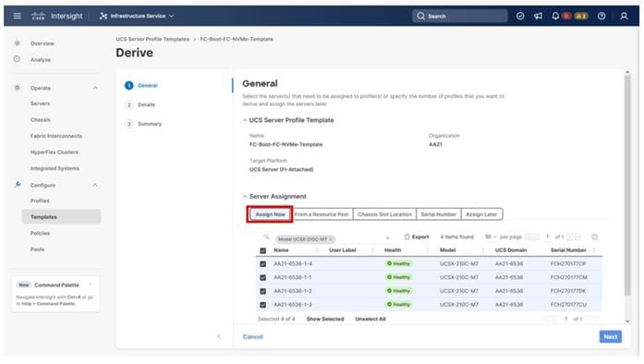The width and height of the screenshot is (644, 364).
Task: Open the notifications bell icon
Action: pos(555,16)
